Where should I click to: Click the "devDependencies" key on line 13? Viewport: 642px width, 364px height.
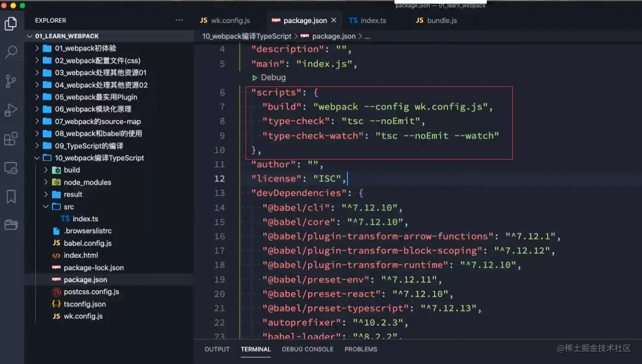pyautogui.click(x=299, y=193)
